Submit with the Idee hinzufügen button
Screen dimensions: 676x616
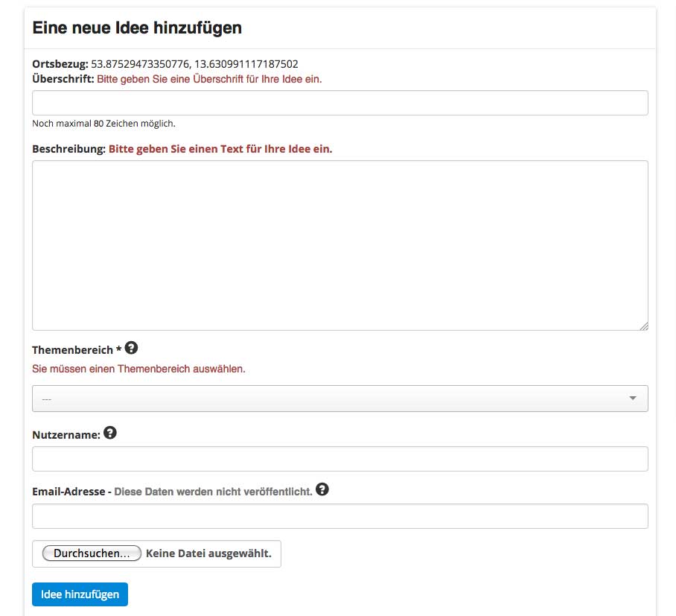(80, 594)
